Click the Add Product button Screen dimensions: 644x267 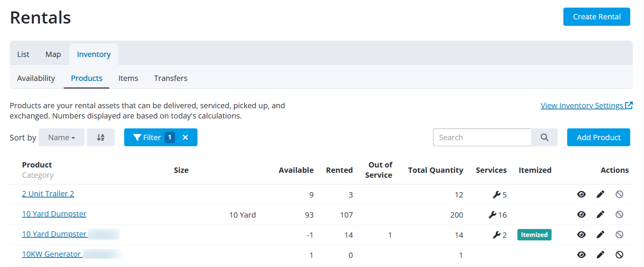tap(599, 137)
